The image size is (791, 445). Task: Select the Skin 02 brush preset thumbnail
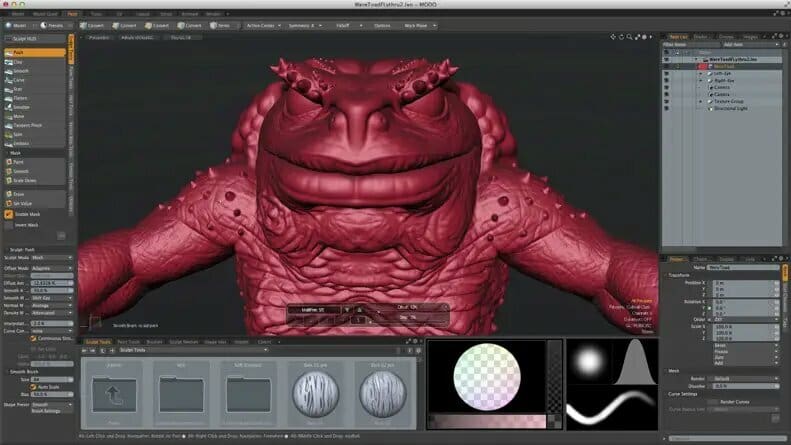[x=382, y=393]
